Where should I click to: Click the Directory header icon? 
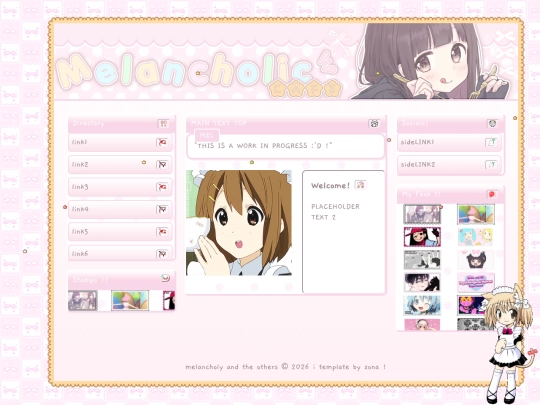163,123
